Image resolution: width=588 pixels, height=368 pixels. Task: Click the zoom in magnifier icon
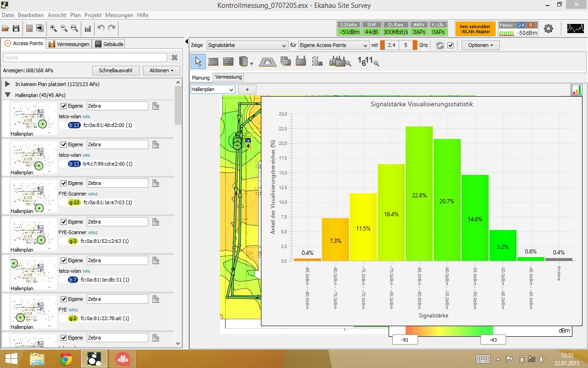click(53, 28)
